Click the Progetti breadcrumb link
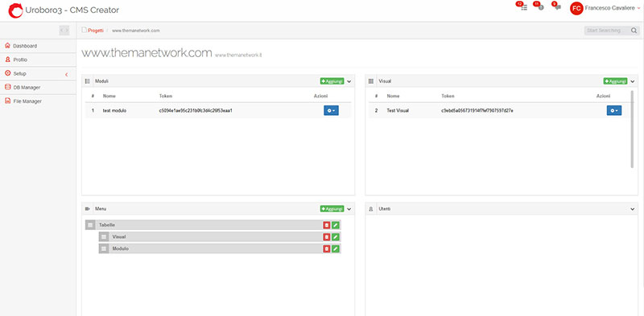The height and width of the screenshot is (316, 644). (96, 31)
